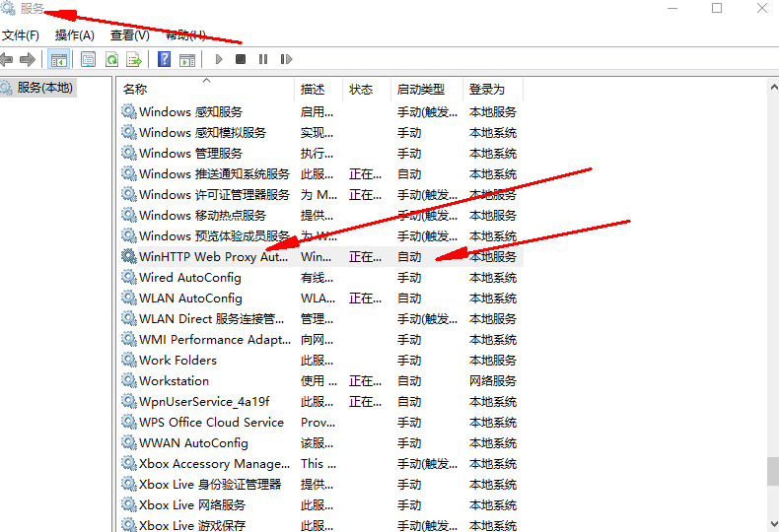The width and height of the screenshot is (779, 532).
Task: Click gear icon of WinHTTP Web Proxy service
Action: (128, 256)
